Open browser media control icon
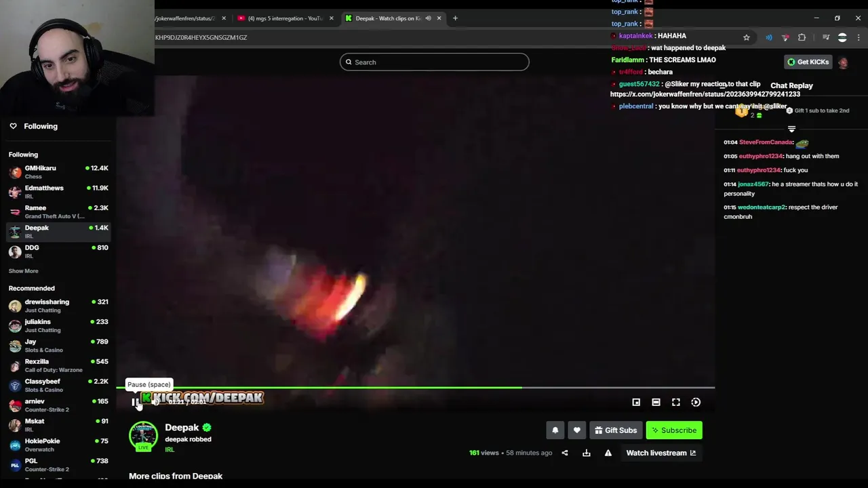 pyautogui.click(x=826, y=37)
